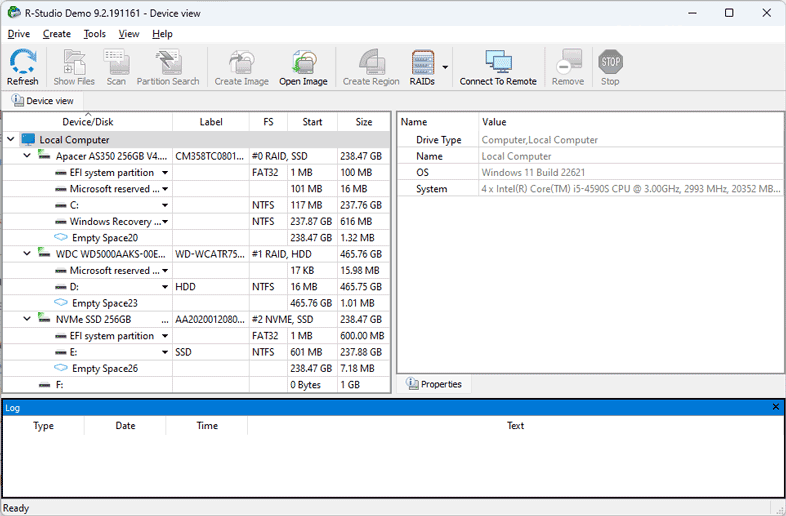Click the Start column header
The image size is (786, 516).
point(312,122)
